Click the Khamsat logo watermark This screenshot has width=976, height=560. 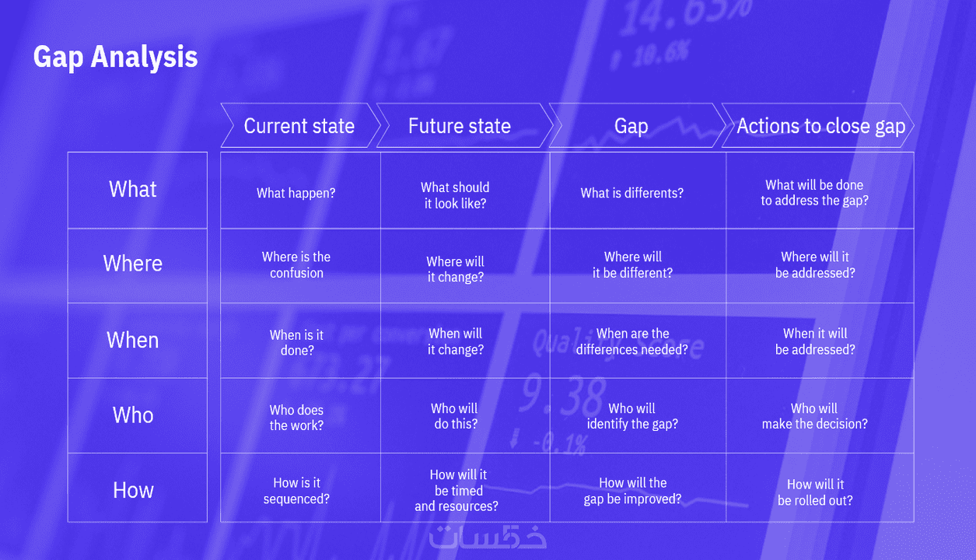pyautogui.click(x=488, y=537)
